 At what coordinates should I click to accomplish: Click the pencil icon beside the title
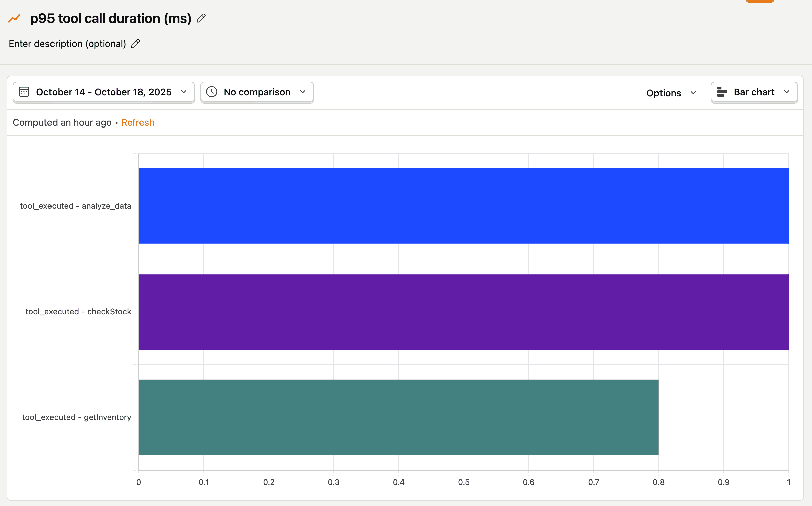pos(201,18)
